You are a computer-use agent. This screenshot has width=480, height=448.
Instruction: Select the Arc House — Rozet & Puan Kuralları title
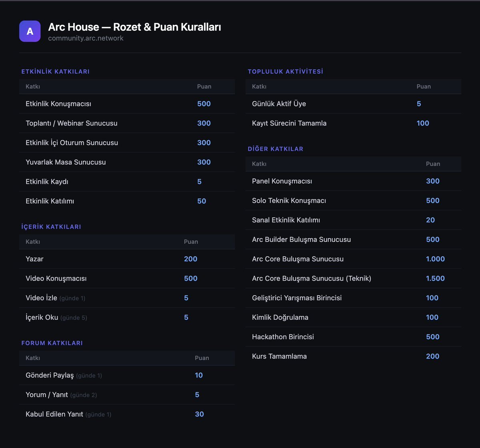(x=134, y=27)
